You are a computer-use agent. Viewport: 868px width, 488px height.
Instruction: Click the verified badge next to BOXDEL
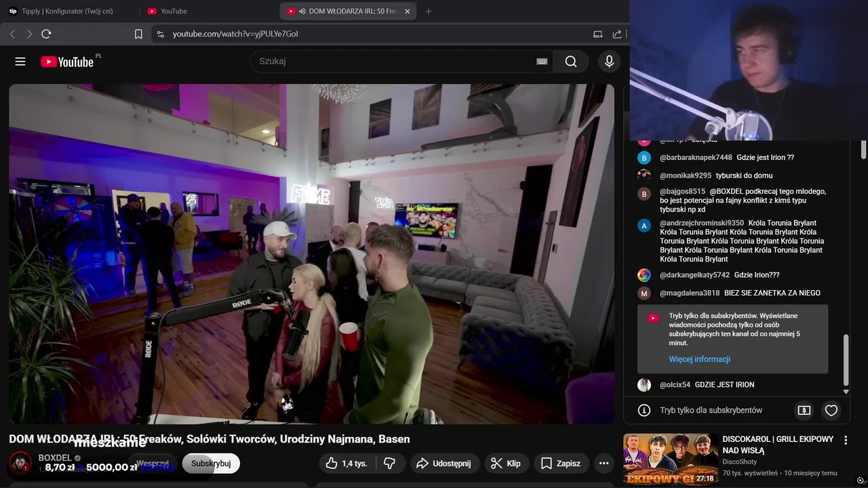78,458
